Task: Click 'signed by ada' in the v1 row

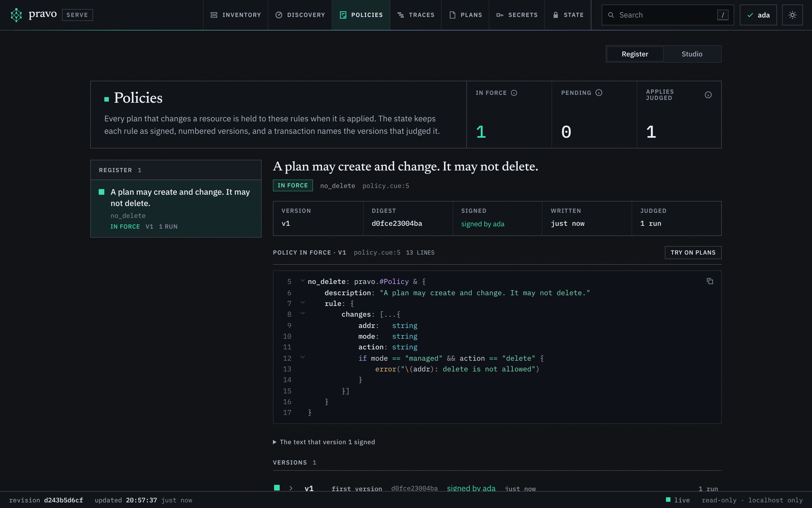Action: pyautogui.click(x=471, y=488)
